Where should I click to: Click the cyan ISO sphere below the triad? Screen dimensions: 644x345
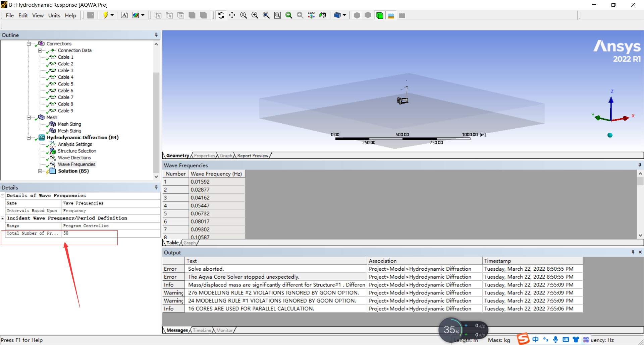(610, 135)
